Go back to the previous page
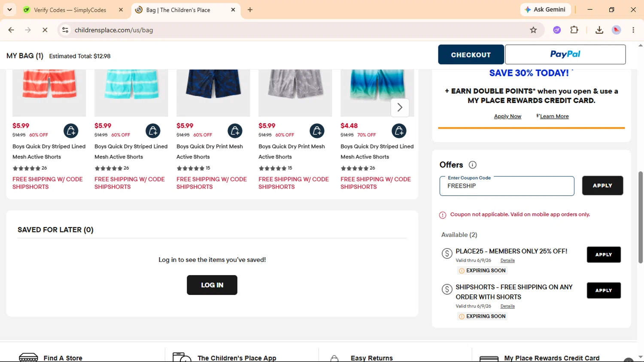 [11, 30]
